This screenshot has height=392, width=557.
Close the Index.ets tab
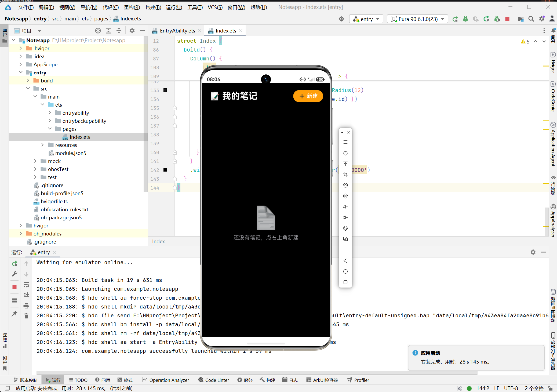coord(241,31)
